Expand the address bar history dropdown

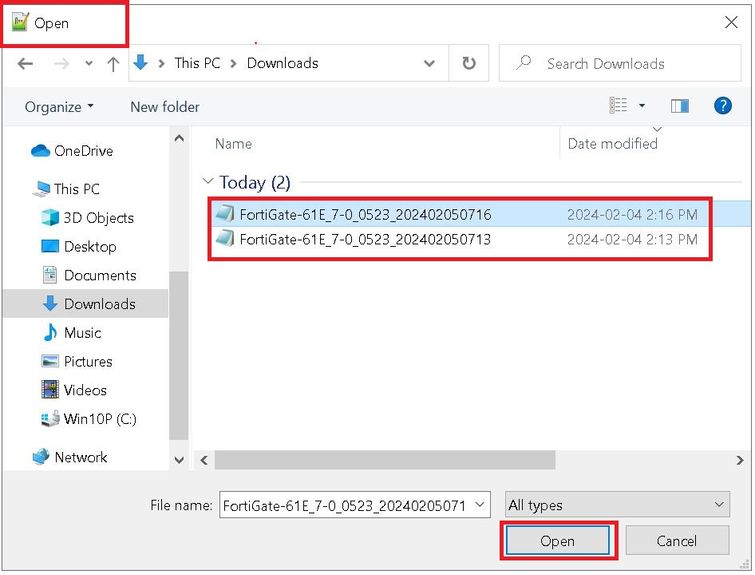pyautogui.click(x=429, y=64)
